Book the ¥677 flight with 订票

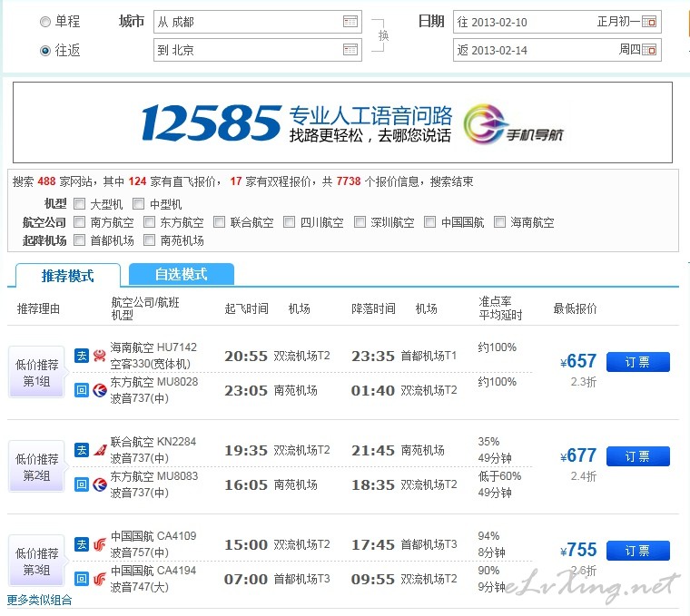coord(638,456)
